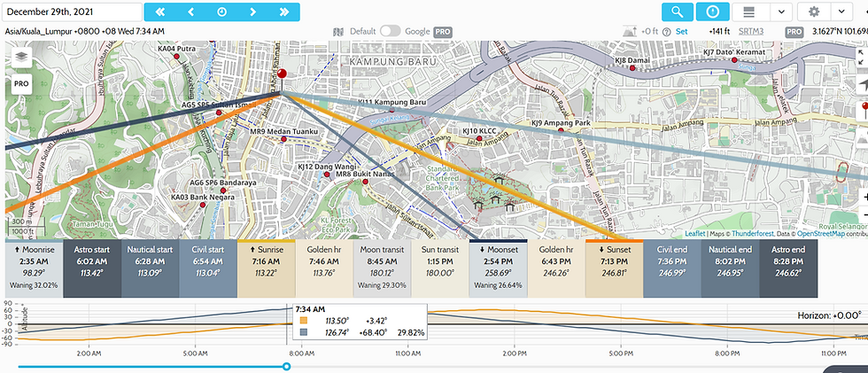Click the terrain mountain map tool
This screenshot has width=868, height=373.
coord(863,137)
